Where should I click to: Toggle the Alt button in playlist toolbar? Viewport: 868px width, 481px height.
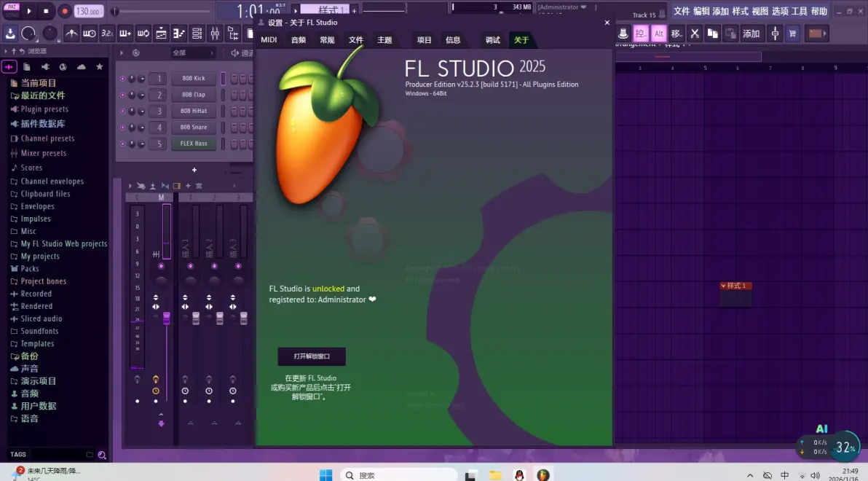[x=658, y=33]
